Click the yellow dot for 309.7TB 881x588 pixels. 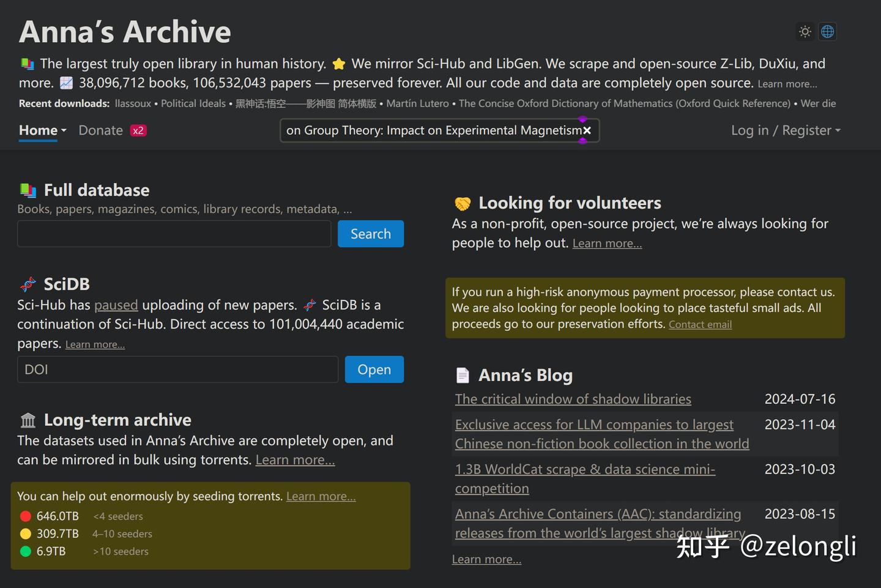click(26, 534)
